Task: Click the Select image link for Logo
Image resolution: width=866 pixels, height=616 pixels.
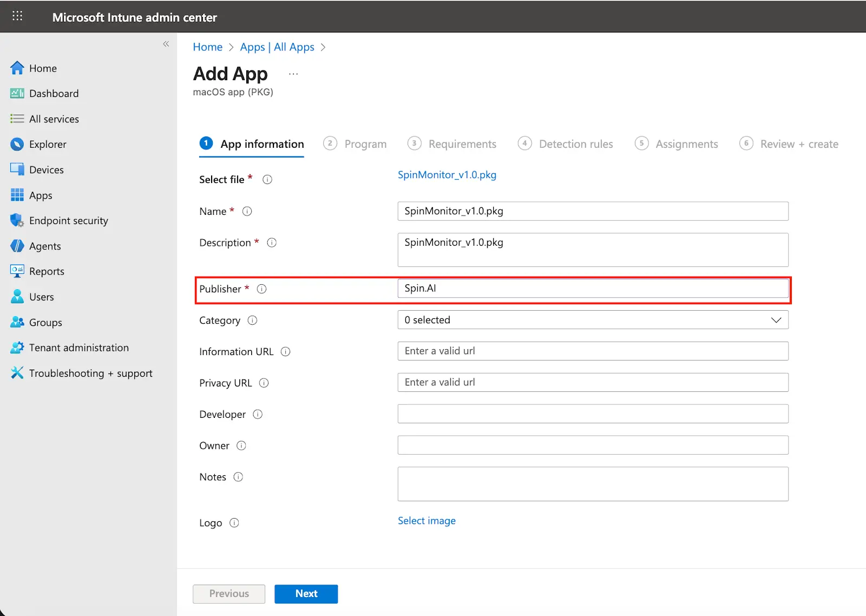Action: 427,521
